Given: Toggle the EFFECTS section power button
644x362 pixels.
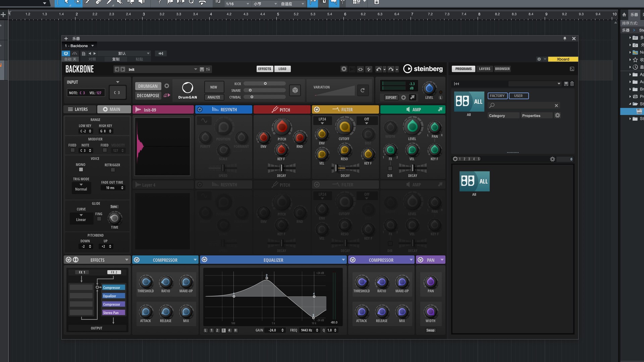Looking at the screenshot, I should click(x=68, y=260).
